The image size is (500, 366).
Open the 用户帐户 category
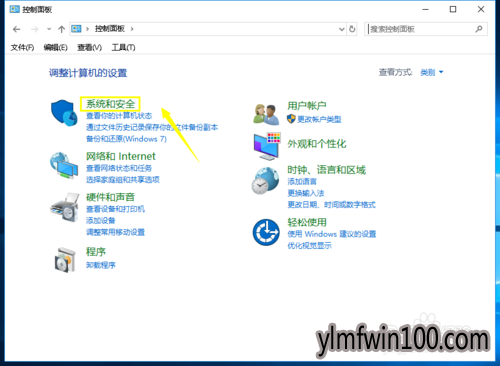point(307,106)
